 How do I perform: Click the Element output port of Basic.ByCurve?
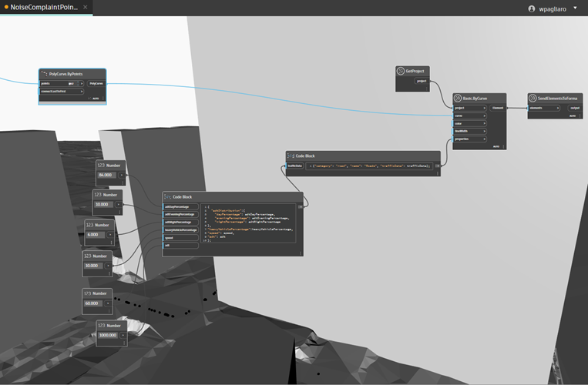pyautogui.click(x=498, y=109)
